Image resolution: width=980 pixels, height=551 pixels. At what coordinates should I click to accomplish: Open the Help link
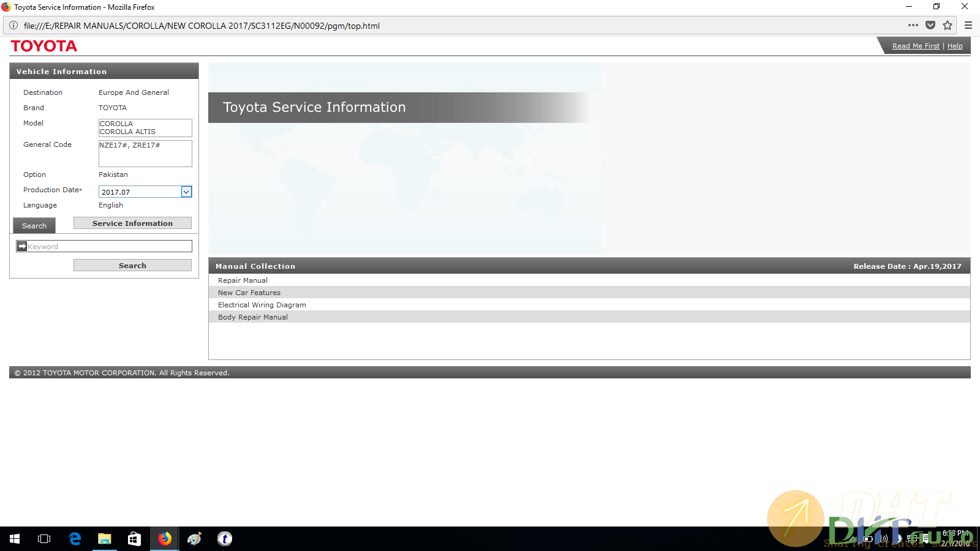pyautogui.click(x=955, y=46)
